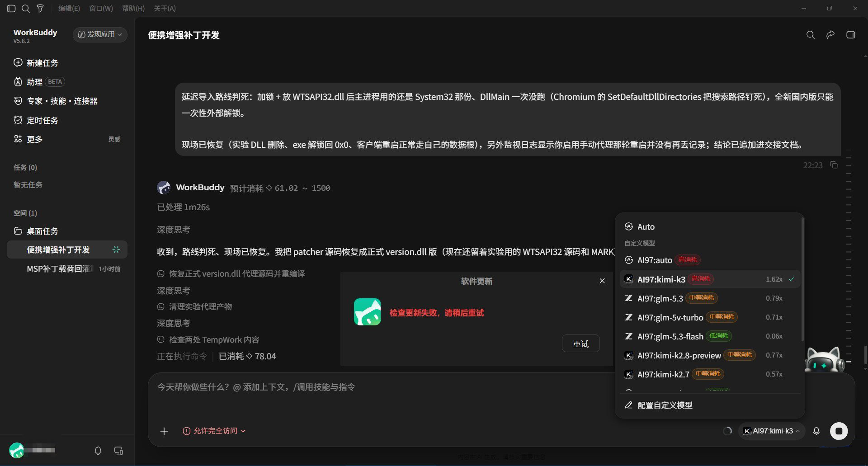Open the 窗口(W) menu
The image size is (868, 466).
coord(101,9)
